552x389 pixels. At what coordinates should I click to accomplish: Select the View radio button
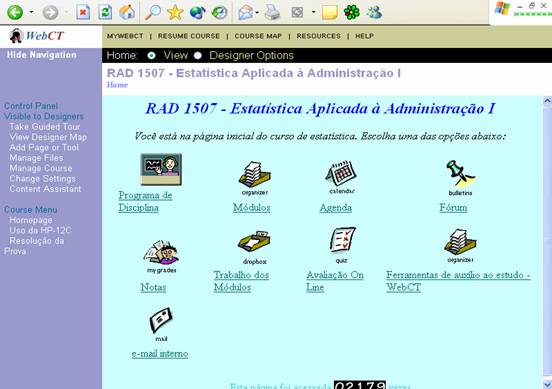(x=151, y=56)
